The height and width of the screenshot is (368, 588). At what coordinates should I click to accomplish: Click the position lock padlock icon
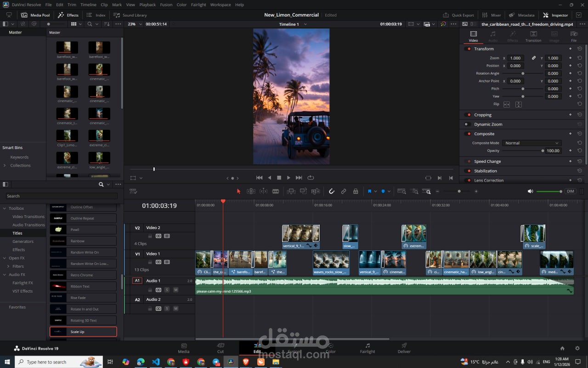click(x=356, y=191)
